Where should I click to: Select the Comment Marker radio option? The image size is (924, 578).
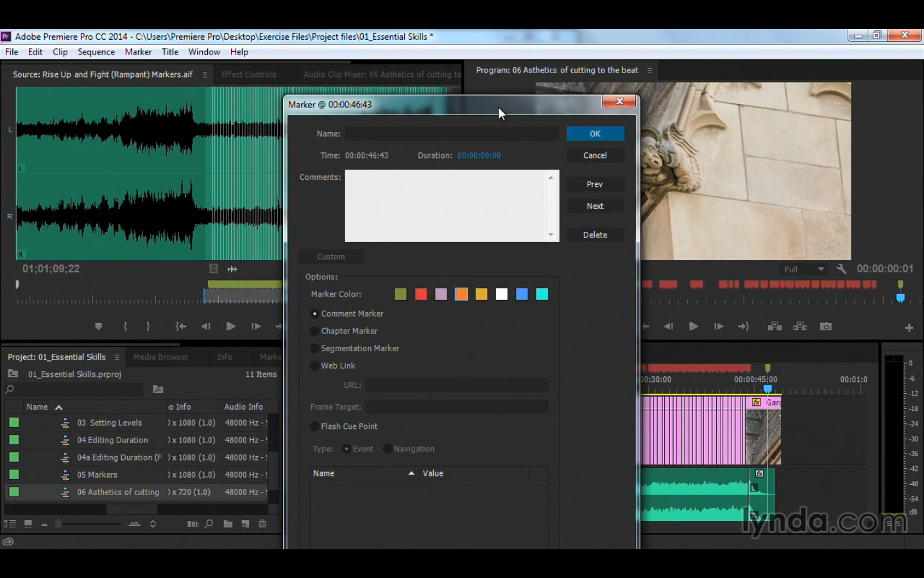click(314, 313)
